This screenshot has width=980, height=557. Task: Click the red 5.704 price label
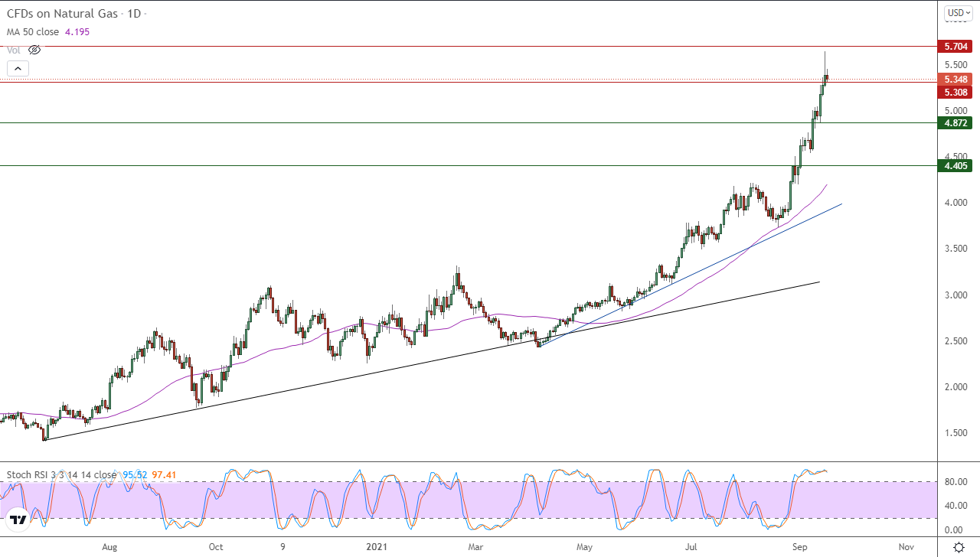pos(956,46)
